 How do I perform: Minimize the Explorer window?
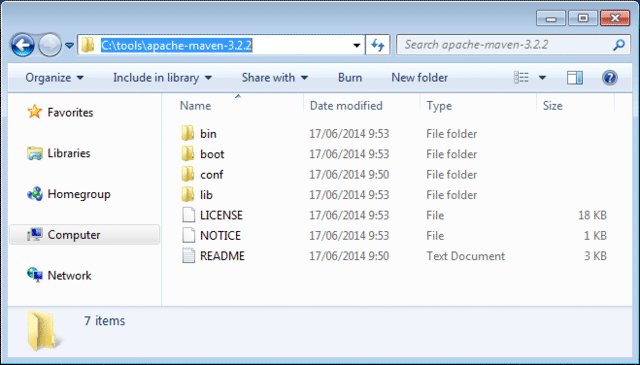click(x=551, y=18)
